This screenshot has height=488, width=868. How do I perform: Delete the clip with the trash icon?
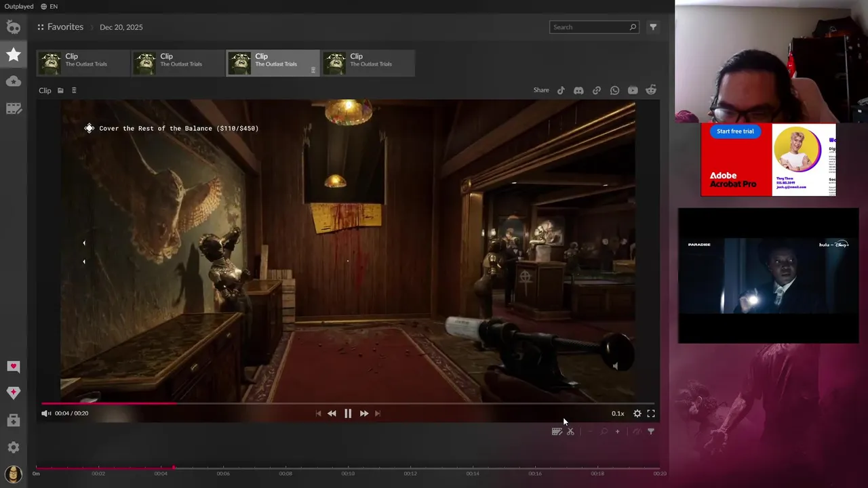[x=74, y=90]
